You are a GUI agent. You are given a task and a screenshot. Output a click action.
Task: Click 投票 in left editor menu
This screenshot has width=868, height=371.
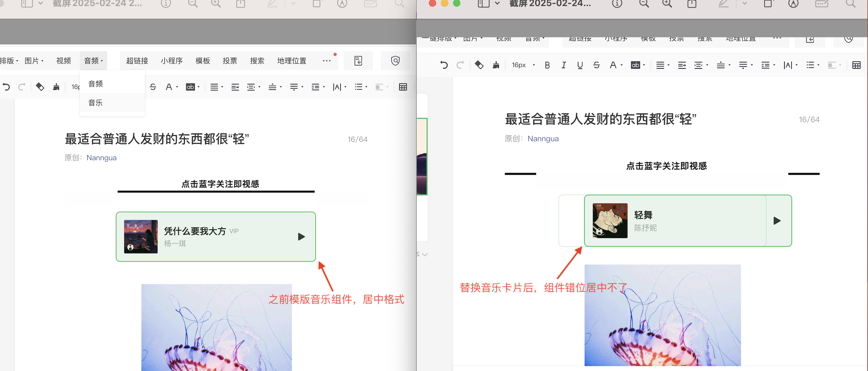[230, 61]
